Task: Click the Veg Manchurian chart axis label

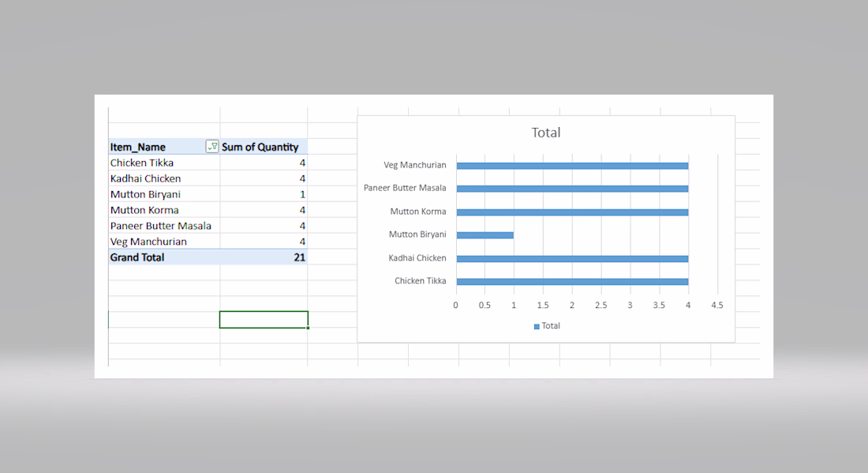Action: click(x=414, y=165)
